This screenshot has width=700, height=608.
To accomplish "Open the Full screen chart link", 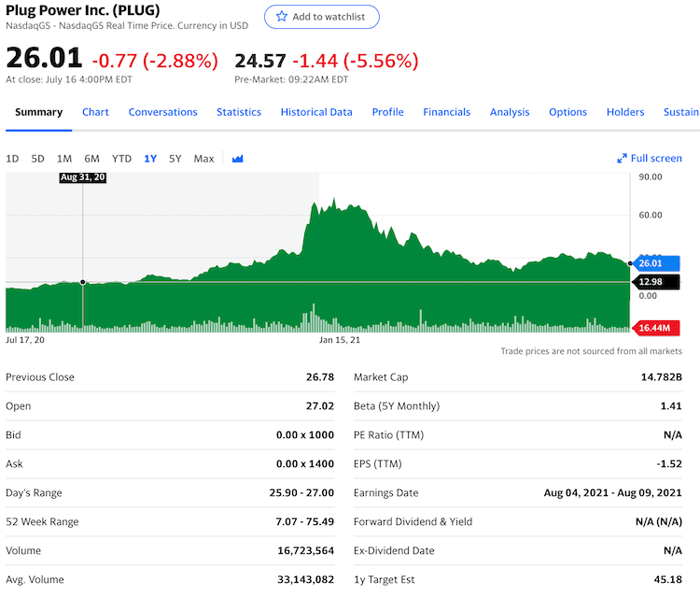I will [x=650, y=158].
